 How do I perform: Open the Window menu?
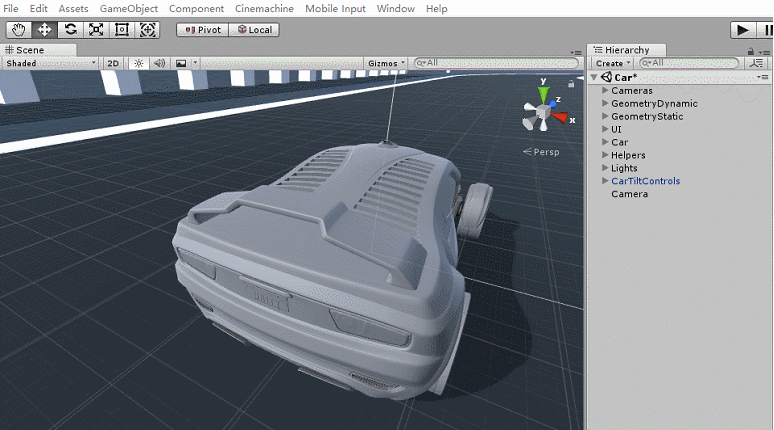click(395, 8)
